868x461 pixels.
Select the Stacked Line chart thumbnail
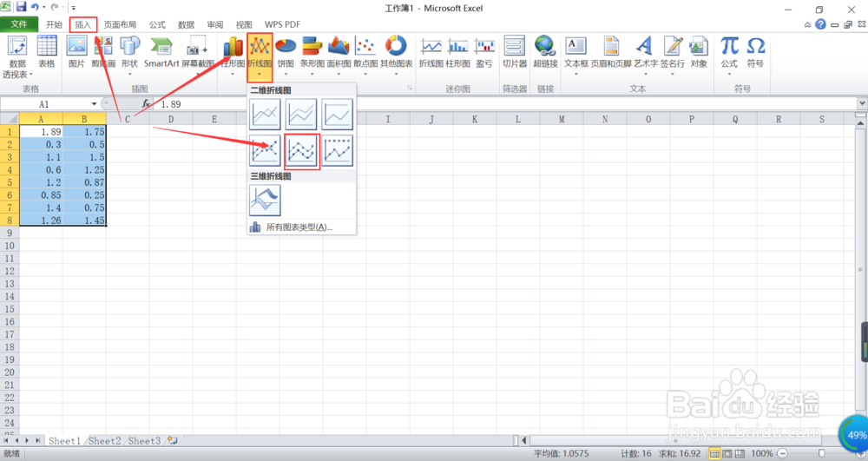[x=301, y=115]
